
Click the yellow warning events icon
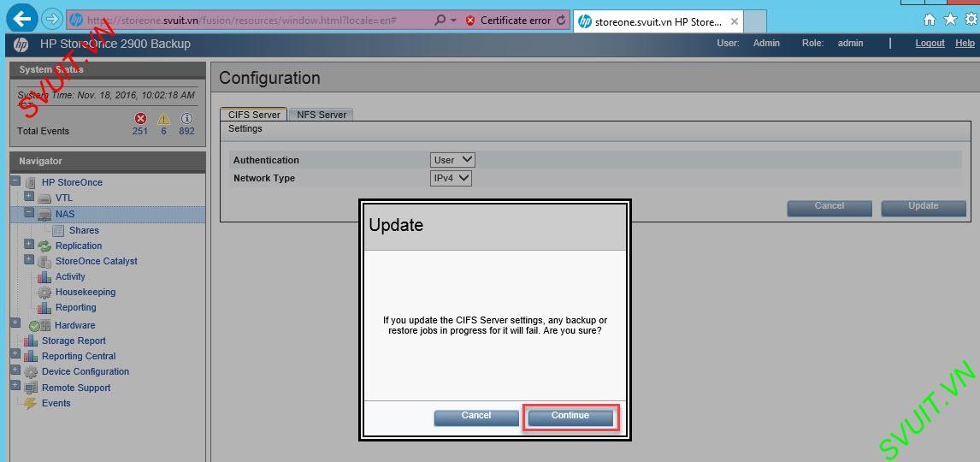pyautogui.click(x=163, y=118)
